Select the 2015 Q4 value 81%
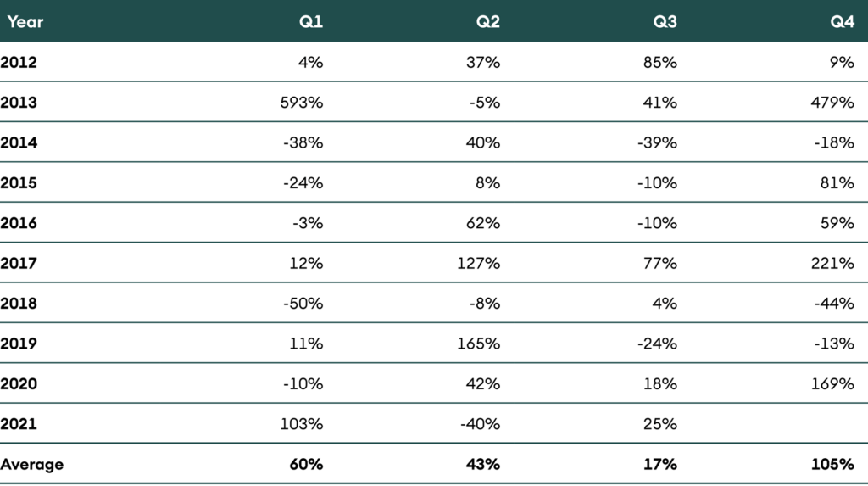The height and width of the screenshot is (486, 868). pyautogui.click(x=837, y=183)
